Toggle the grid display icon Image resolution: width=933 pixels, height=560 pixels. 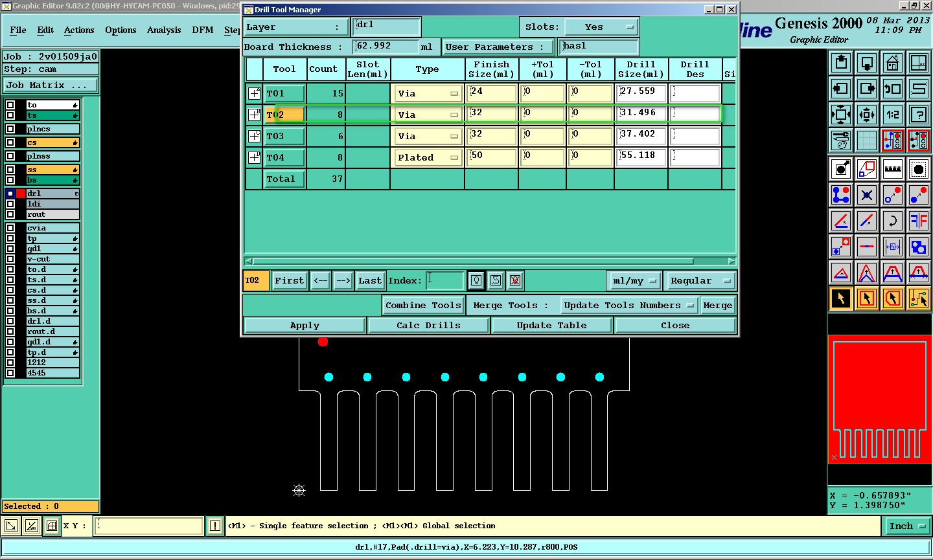point(866,140)
